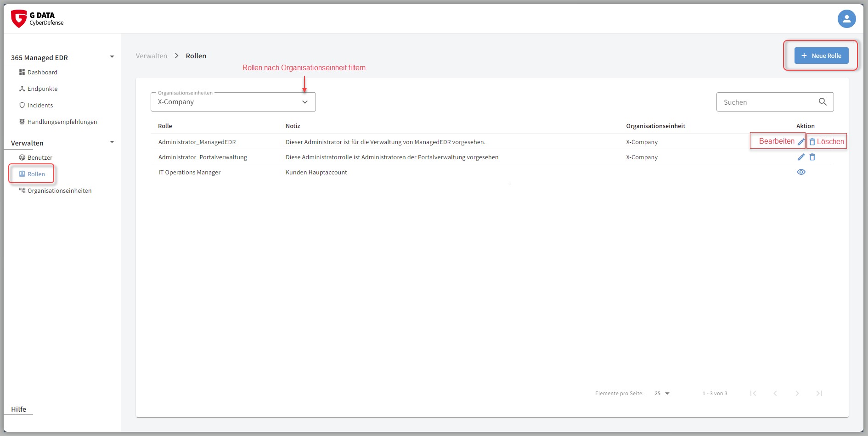This screenshot has height=436, width=868.
Task: Click the search magnifier icon
Action: point(823,102)
